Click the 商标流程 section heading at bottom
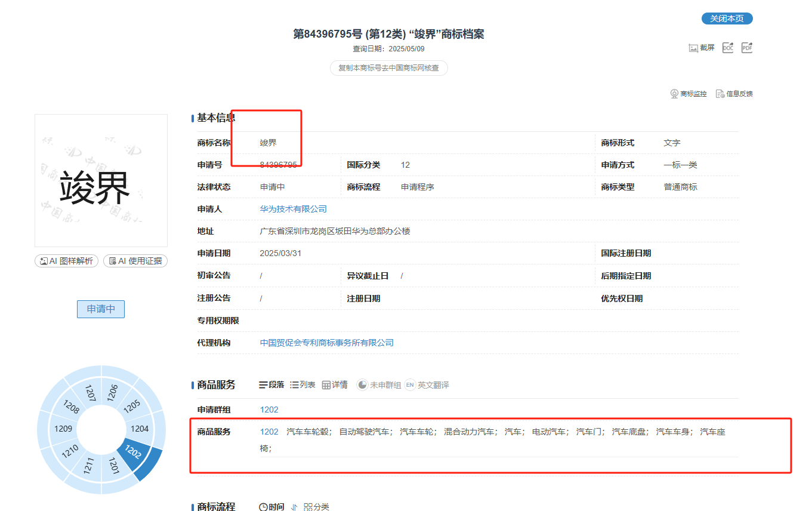Screen dimensions: 812x511 (216, 507)
